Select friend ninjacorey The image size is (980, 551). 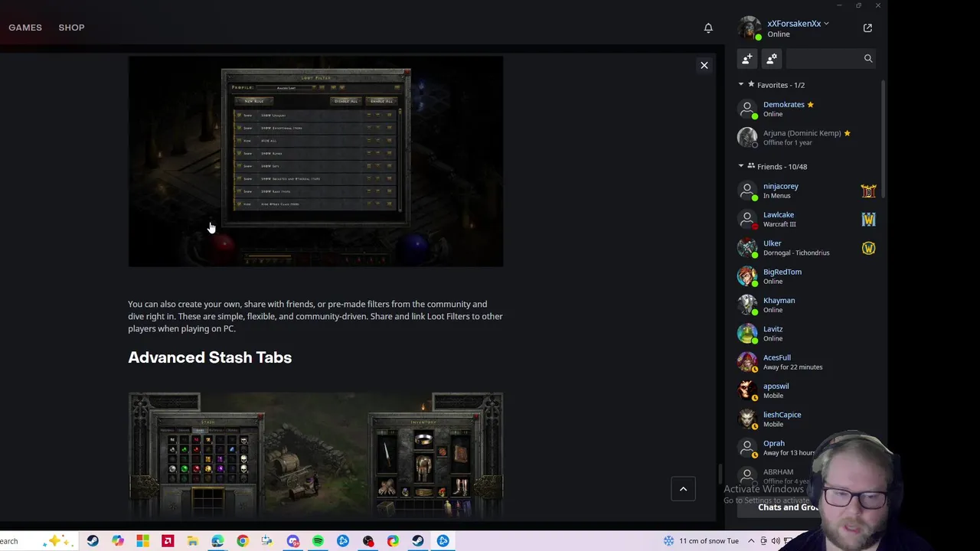[x=807, y=191]
